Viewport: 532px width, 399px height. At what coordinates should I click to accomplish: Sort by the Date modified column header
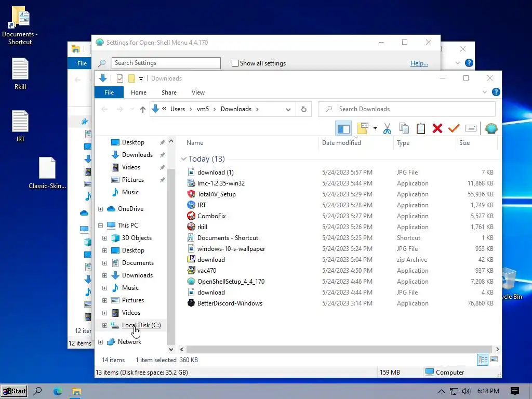[x=341, y=143]
